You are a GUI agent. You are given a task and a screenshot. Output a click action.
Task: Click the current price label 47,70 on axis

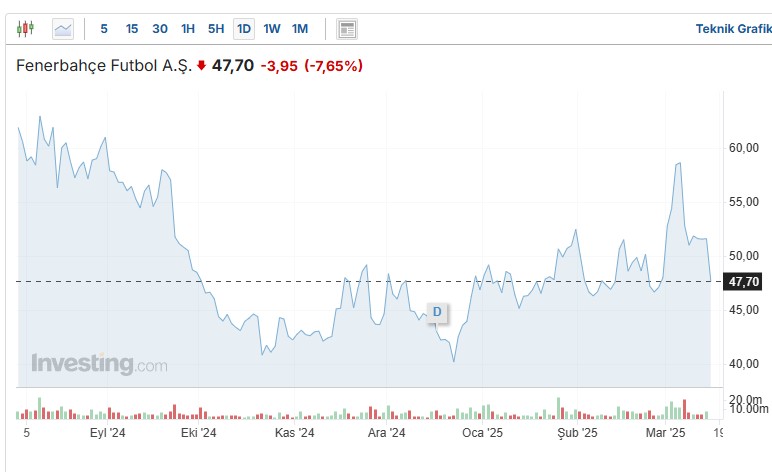[x=743, y=282]
